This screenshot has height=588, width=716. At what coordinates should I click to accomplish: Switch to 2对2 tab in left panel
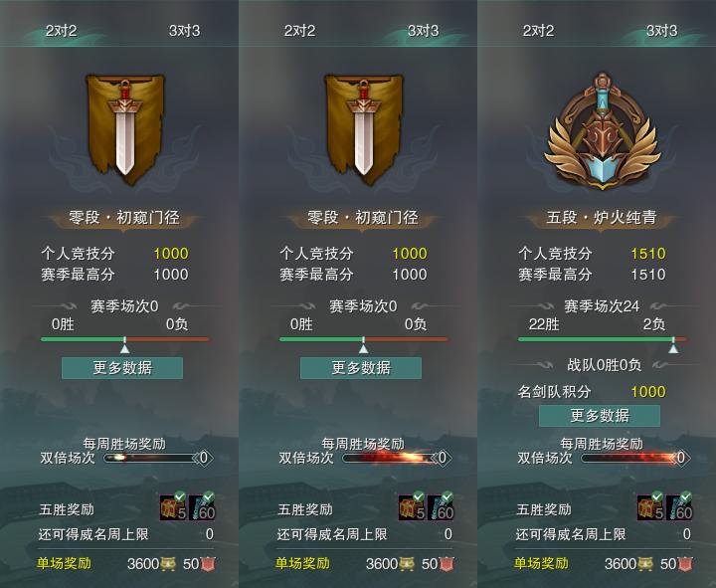click(62, 31)
